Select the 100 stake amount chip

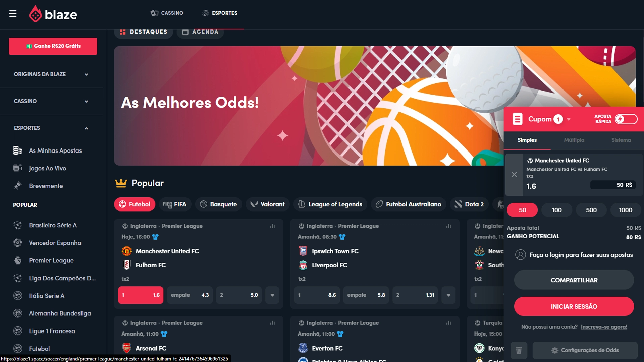(x=557, y=210)
